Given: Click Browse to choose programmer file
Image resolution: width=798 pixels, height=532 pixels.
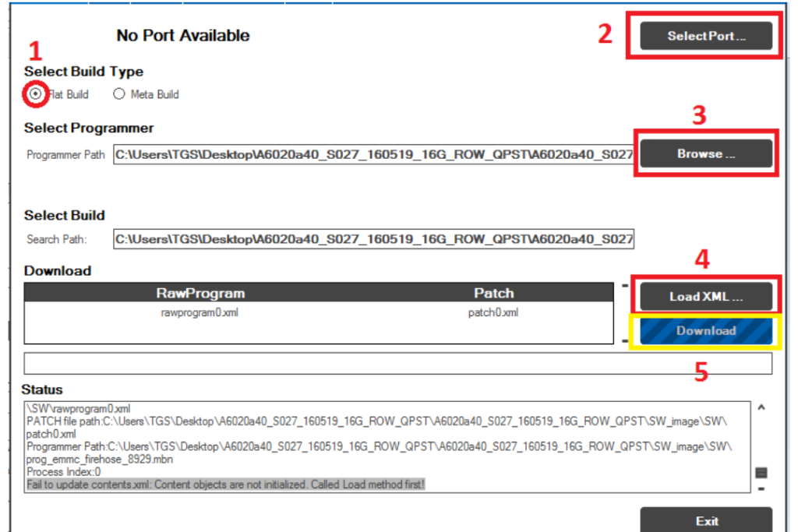Looking at the screenshot, I should coord(706,153).
